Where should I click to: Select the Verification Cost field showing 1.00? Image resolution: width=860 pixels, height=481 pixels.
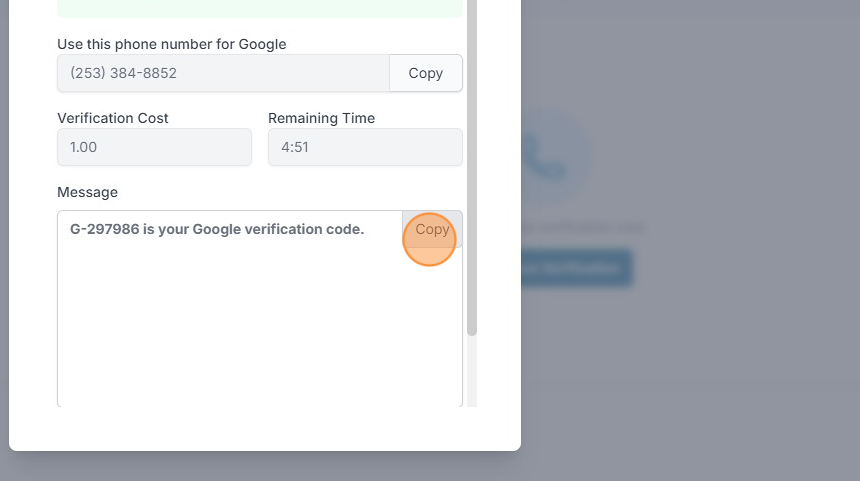(154, 147)
